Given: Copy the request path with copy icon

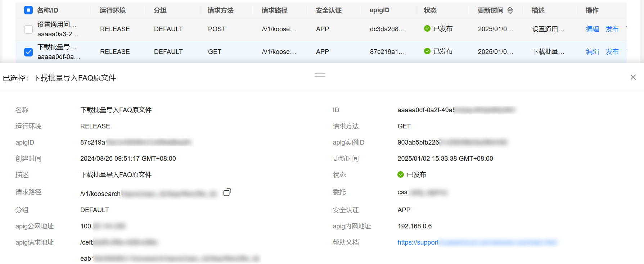Looking at the screenshot, I should [x=227, y=193].
